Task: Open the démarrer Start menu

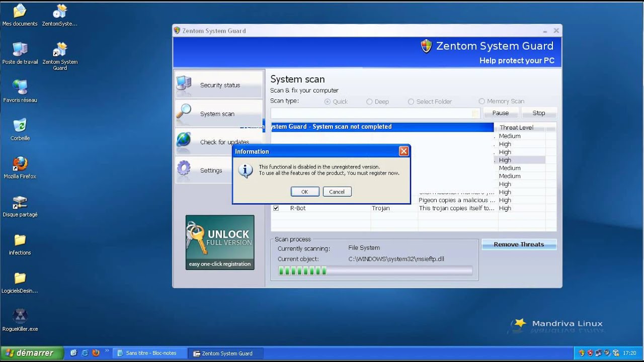Action: tap(32, 353)
